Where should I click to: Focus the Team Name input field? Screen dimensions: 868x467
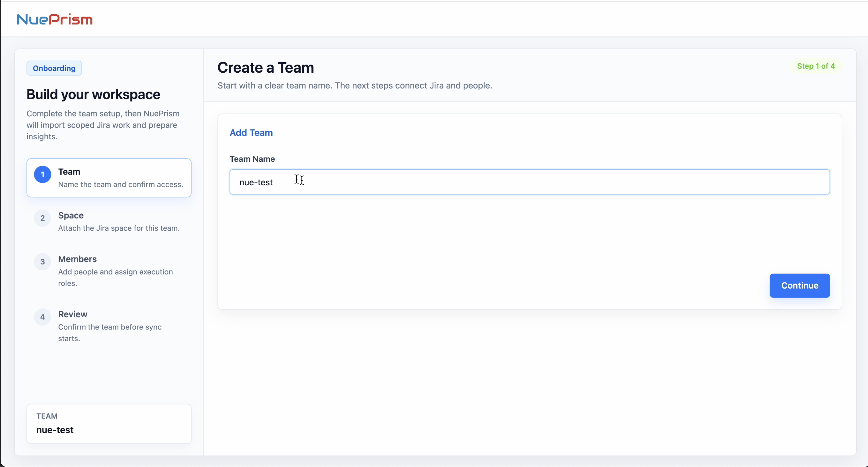click(530, 182)
